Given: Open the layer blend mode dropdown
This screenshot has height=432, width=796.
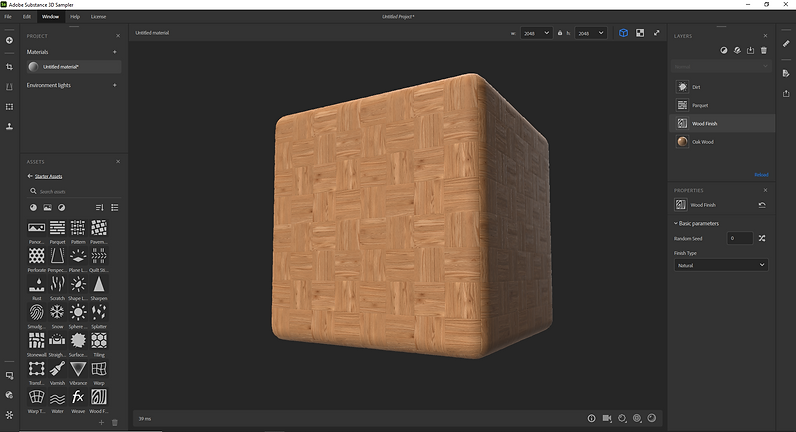Looking at the screenshot, I should (721, 67).
